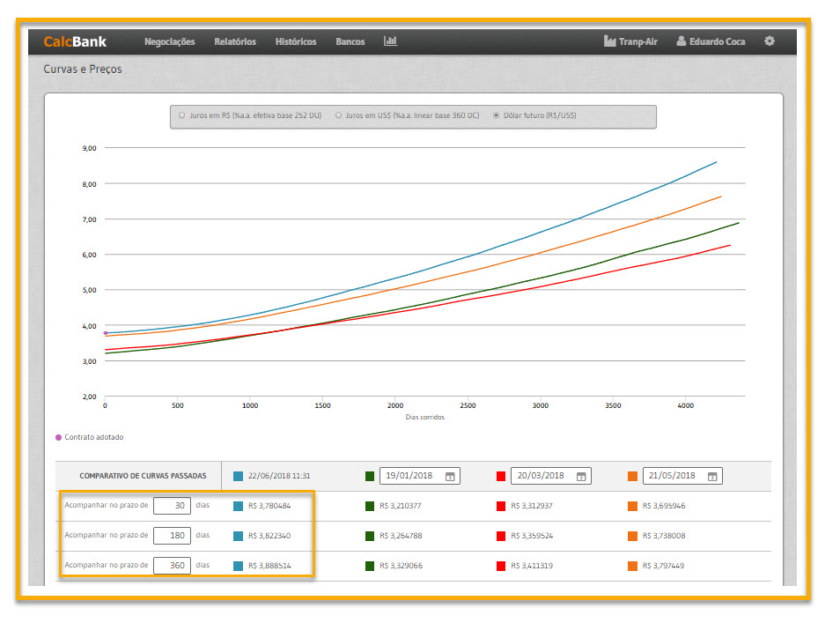Screen dimensions: 840x623
Task: Click blue swatch next to 22/06/2018 11:31
Action: 239,476
